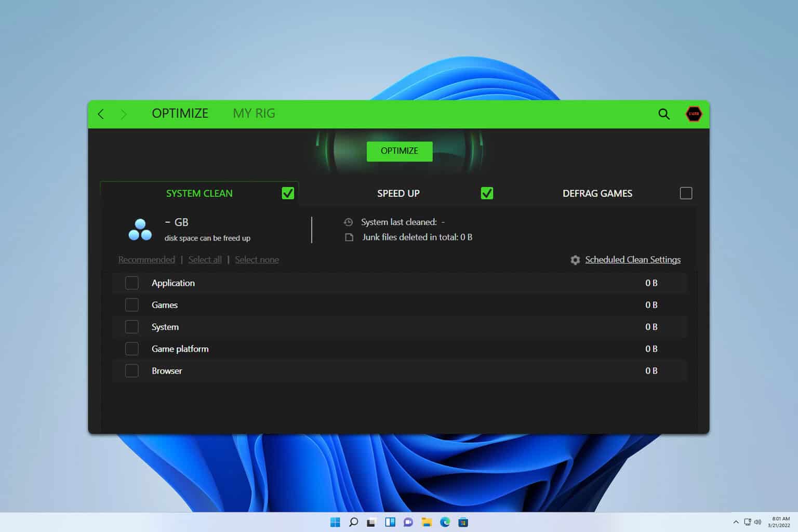Click the 0 B value for Application
The height and width of the screenshot is (532, 798).
pyautogui.click(x=651, y=283)
